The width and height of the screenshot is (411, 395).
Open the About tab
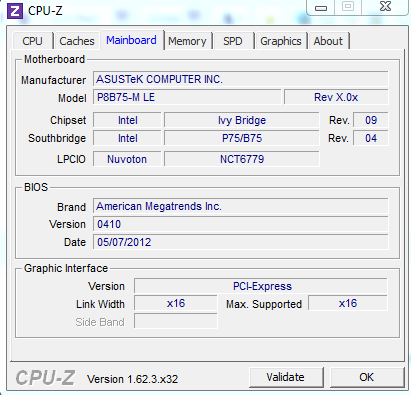tap(328, 41)
